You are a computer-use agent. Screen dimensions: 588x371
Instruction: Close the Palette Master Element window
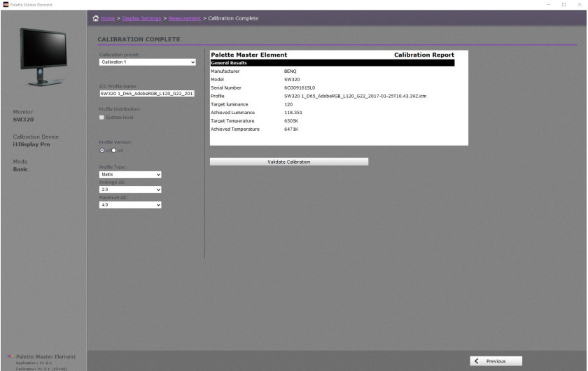click(x=580, y=4)
